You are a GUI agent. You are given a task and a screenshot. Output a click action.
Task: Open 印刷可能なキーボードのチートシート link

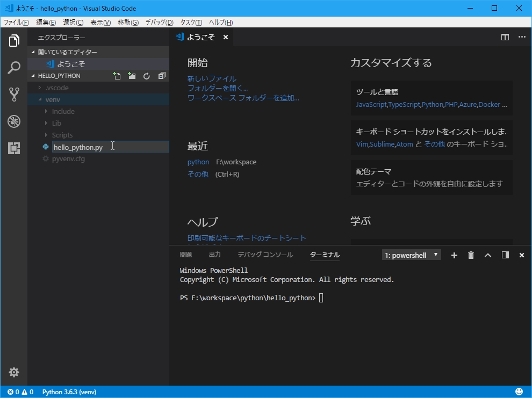coord(247,238)
